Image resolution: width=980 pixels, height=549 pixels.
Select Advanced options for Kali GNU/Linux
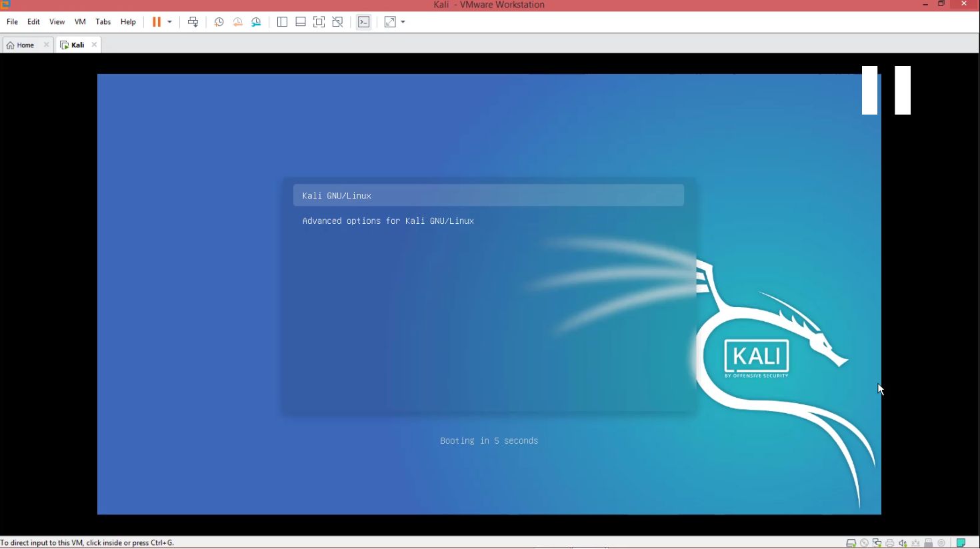pyautogui.click(x=388, y=221)
